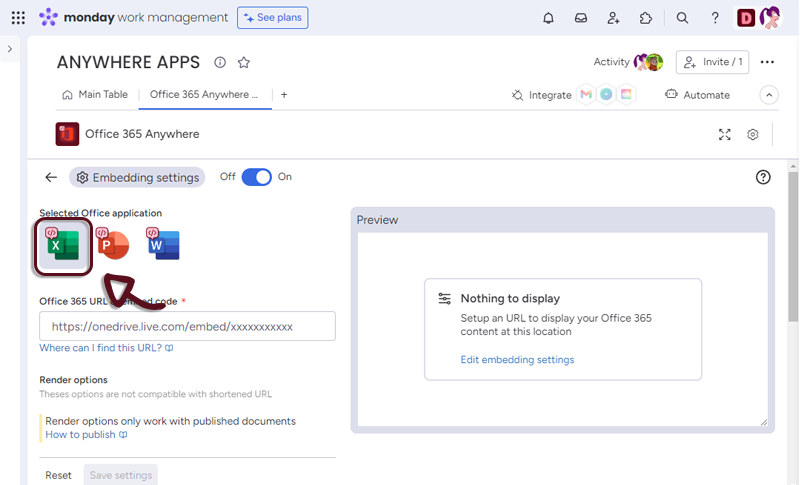Add a new board view with plus
800x485 pixels.
[x=284, y=95]
